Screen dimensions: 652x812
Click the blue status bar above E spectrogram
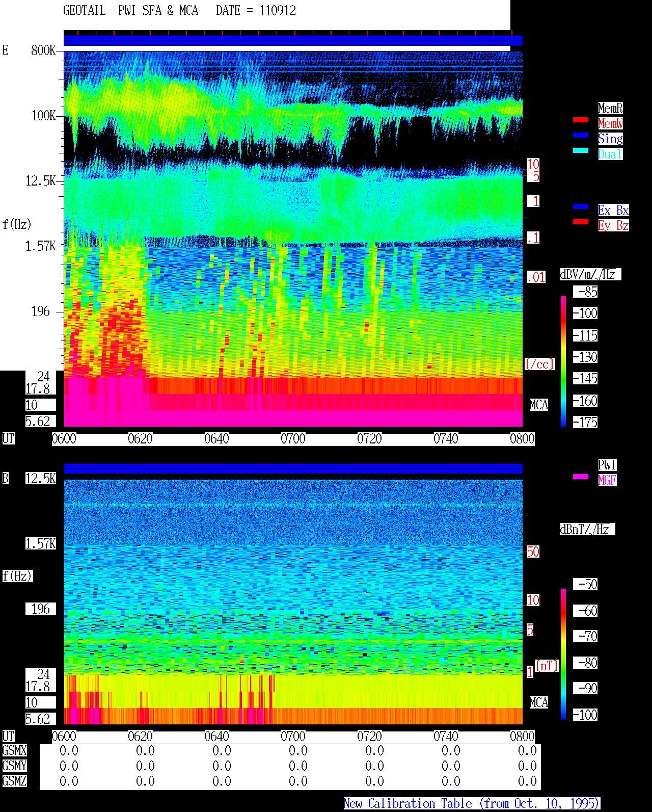[x=293, y=41]
